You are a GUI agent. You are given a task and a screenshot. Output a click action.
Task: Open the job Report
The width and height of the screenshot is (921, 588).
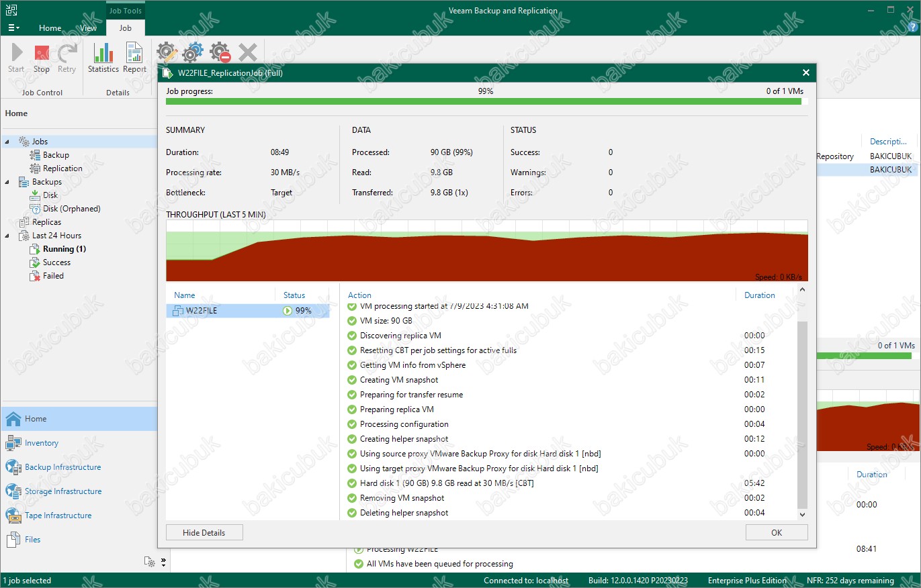click(134, 58)
